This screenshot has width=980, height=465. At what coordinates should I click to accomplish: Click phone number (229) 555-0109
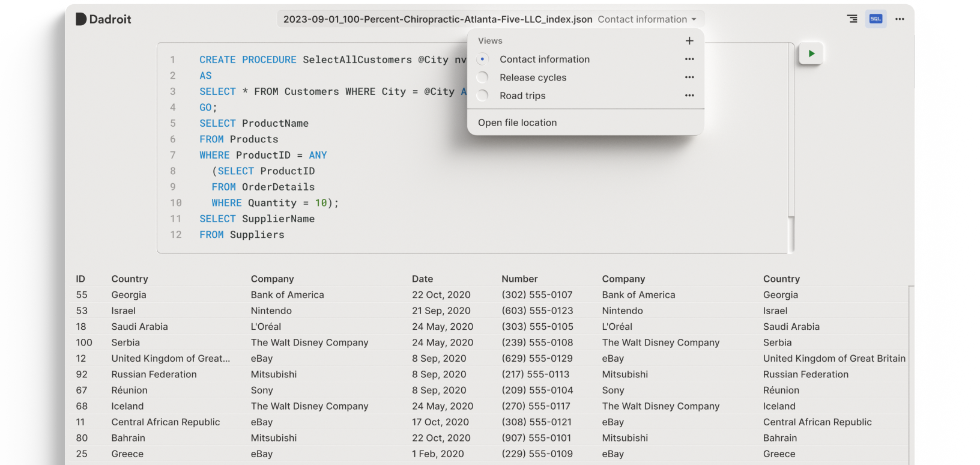point(537,454)
